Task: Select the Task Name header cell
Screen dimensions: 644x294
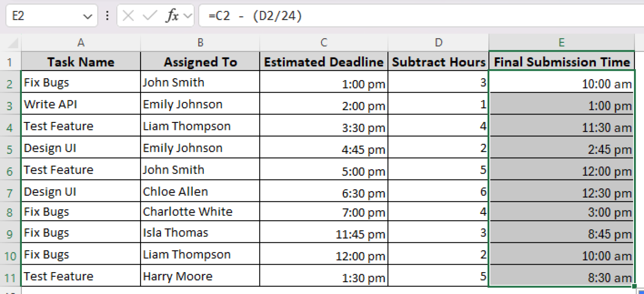Action: 80,62
